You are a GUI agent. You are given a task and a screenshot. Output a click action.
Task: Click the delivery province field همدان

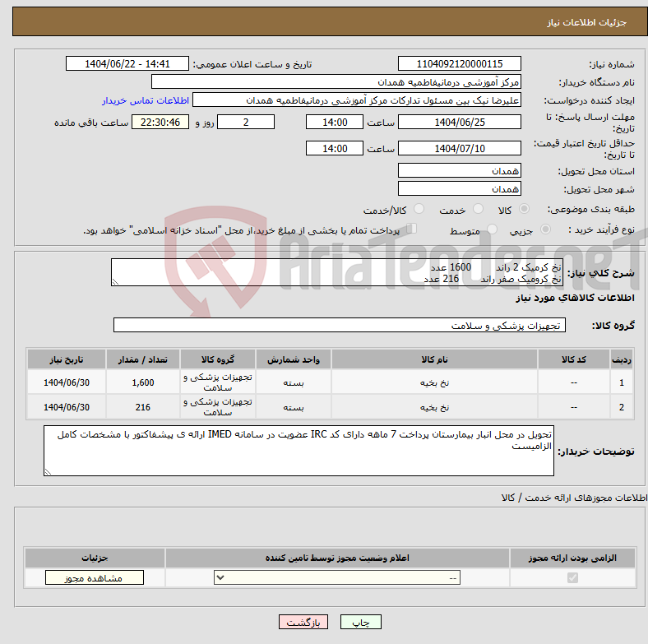pos(459,170)
